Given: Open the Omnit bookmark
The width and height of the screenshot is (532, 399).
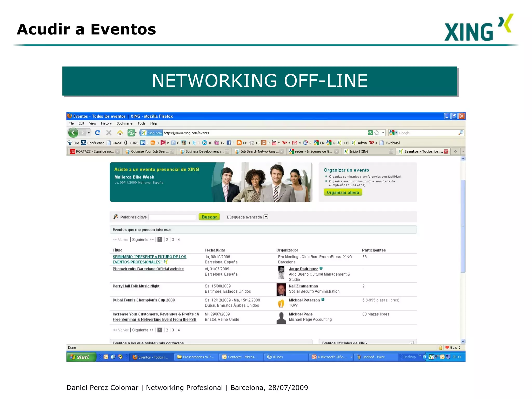Looking at the screenshot, I should 114,143.
